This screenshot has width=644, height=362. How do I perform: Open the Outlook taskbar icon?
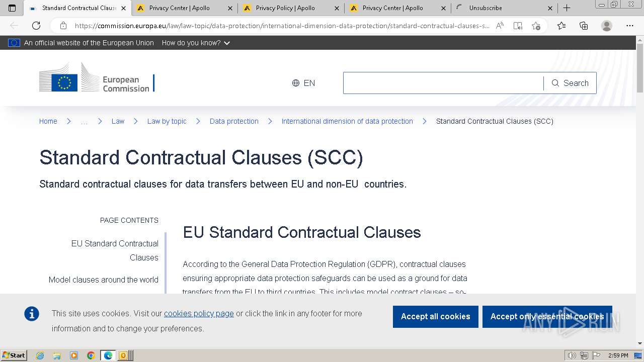123,355
